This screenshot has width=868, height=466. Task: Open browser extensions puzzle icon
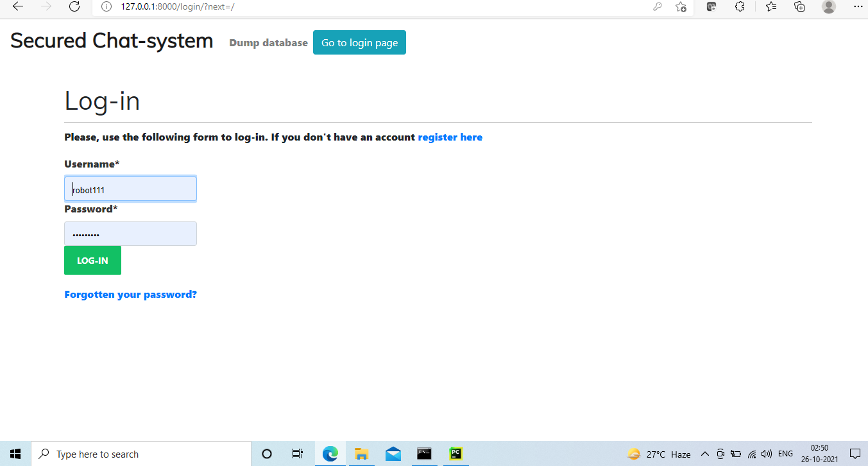click(x=740, y=7)
